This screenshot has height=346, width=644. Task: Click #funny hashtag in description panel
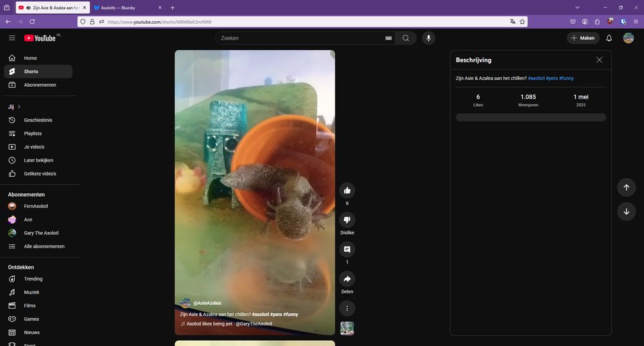pyautogui.click(x=566, y=78)
